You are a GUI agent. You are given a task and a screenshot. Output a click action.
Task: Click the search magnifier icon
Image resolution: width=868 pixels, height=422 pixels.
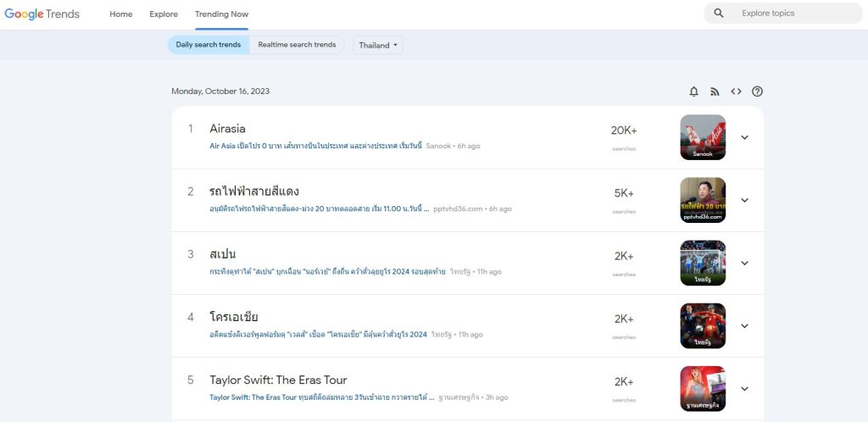pyautogui.click(x=719, y=14)
